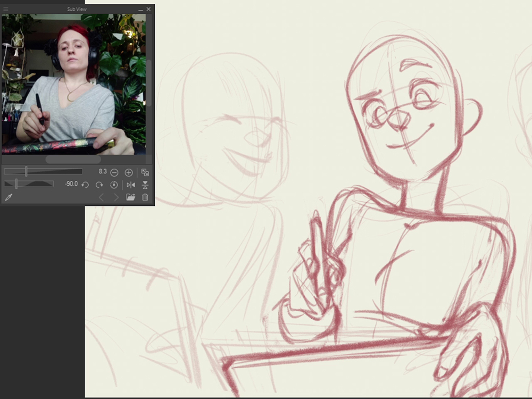Toggle vertical flip of reference image
Viewport: 532px width, 399px height.
click(x=145, y=185)
